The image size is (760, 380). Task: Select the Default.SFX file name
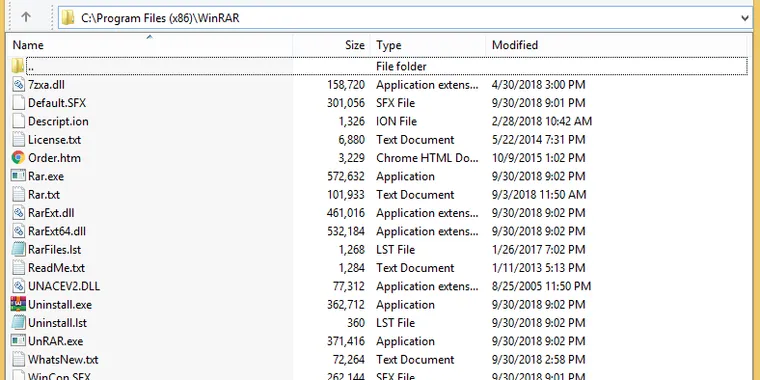57,103
